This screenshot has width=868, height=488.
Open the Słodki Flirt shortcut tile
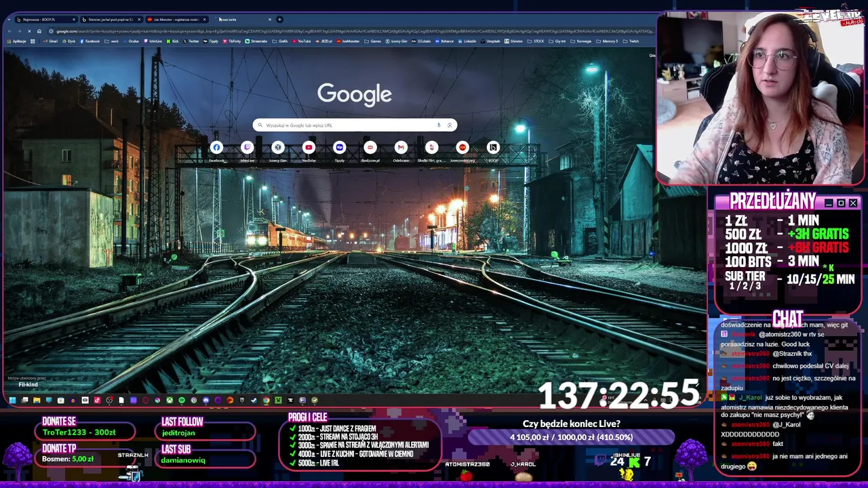click(x=431, y=150)
